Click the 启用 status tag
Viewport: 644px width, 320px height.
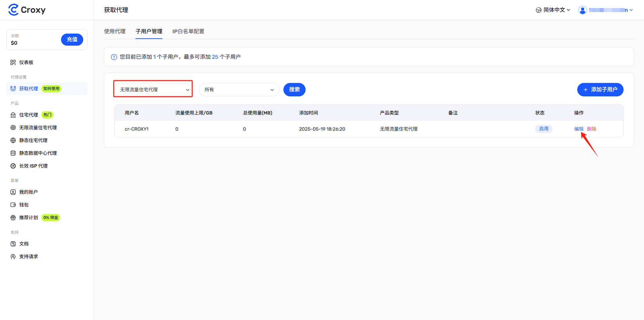544,129
